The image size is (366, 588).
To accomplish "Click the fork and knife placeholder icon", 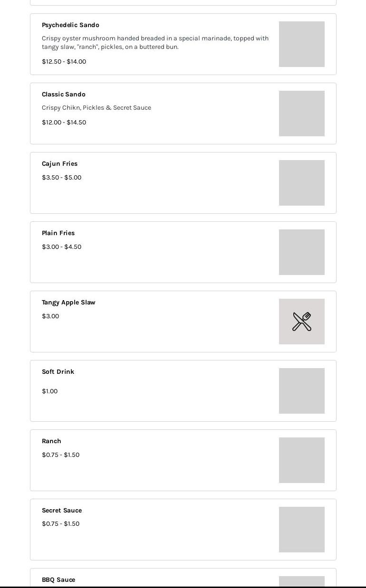I will [302, 322].
